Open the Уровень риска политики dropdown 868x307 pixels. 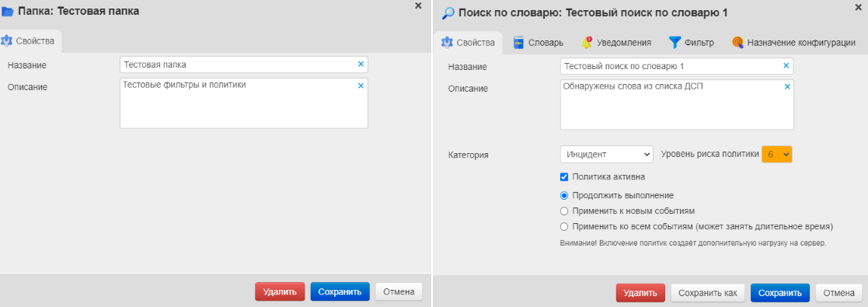777,154
